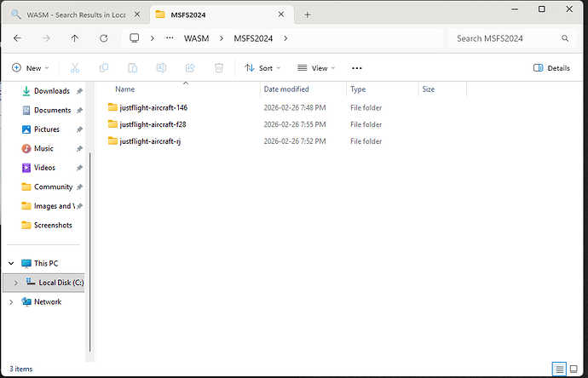The width and height of the screenshot is (588, 378).
Task: Open the See more ellipsis menu
Action: 357,68
